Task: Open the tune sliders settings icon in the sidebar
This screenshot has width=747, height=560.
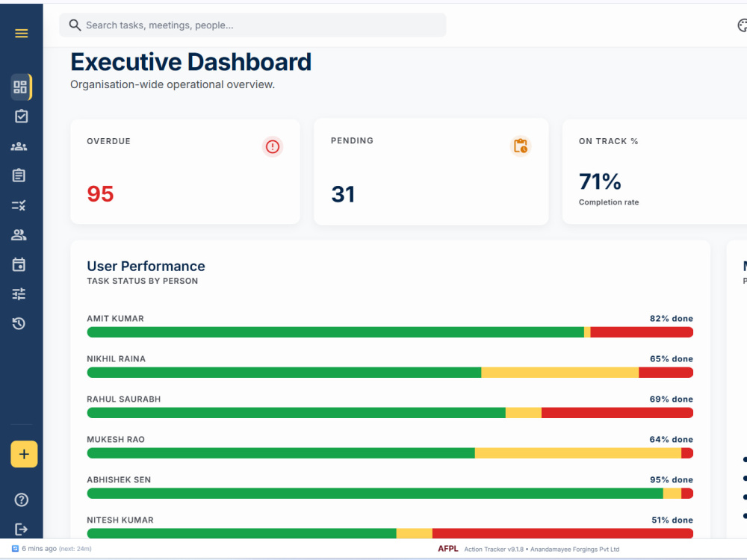Action: pyautogui.click(x=19, y=293)
